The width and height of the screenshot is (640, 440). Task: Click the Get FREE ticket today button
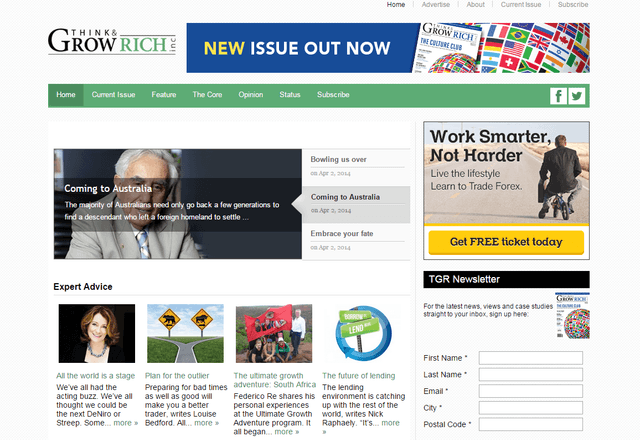pos(506,242)
